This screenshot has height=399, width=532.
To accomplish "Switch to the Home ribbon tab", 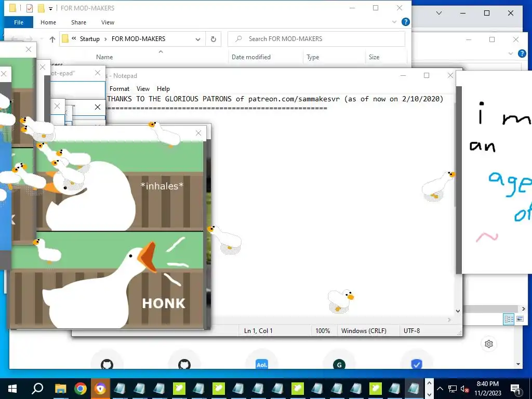I will pos(48,22).
